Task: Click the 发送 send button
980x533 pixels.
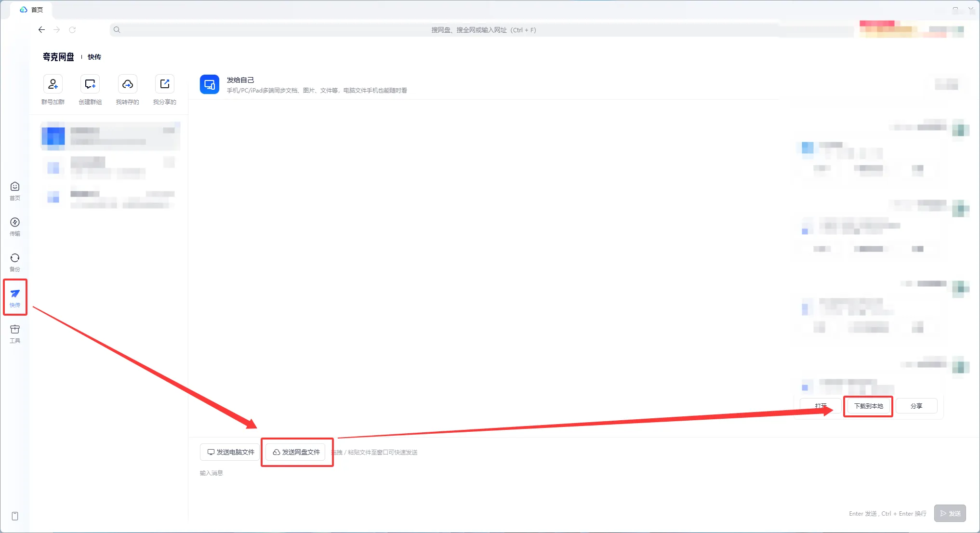Action: pos(950,513)
